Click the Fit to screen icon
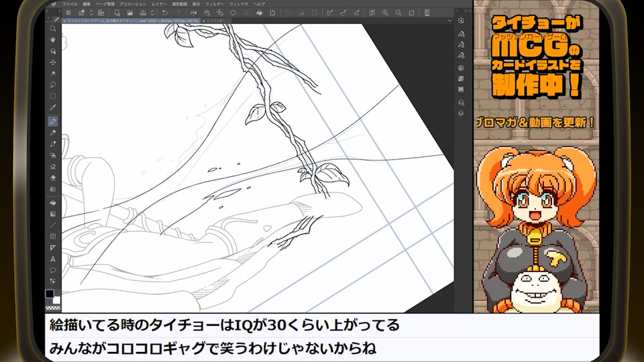This screenshot has height=362, width=644. pyautogui.click(x=411, y=13)
